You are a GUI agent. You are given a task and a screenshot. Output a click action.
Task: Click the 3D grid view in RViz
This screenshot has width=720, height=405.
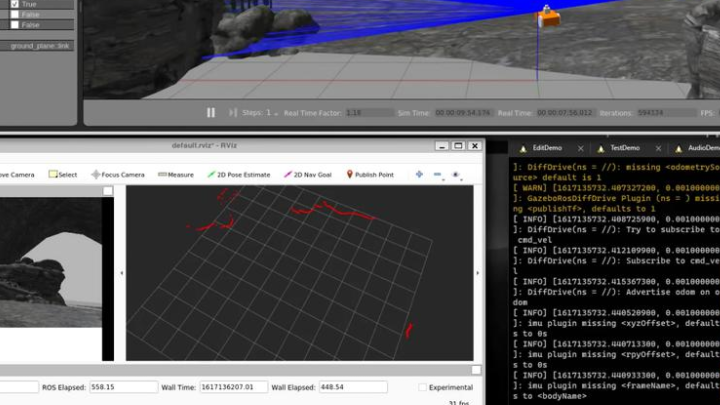(299, 273)
